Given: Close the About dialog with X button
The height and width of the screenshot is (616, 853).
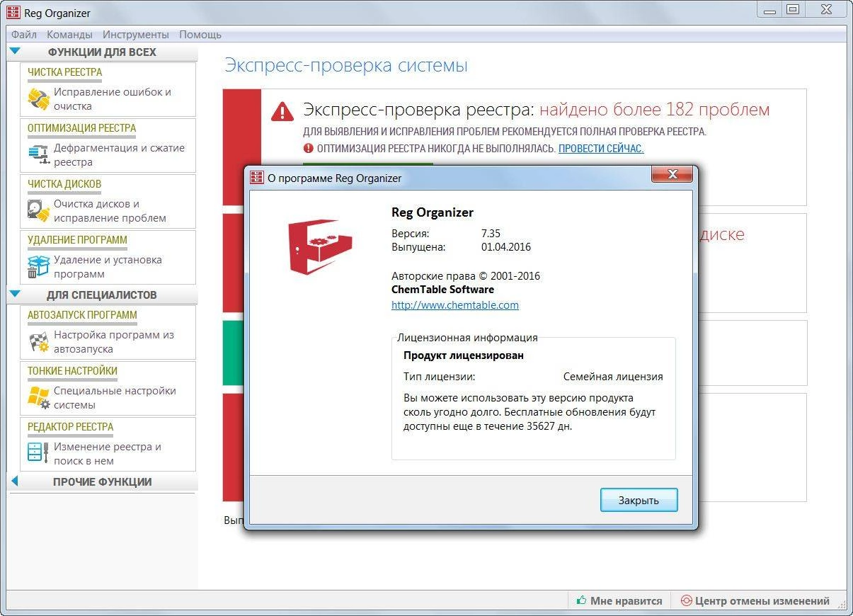Looking at the screenshot, I should [x=672, y=175].
